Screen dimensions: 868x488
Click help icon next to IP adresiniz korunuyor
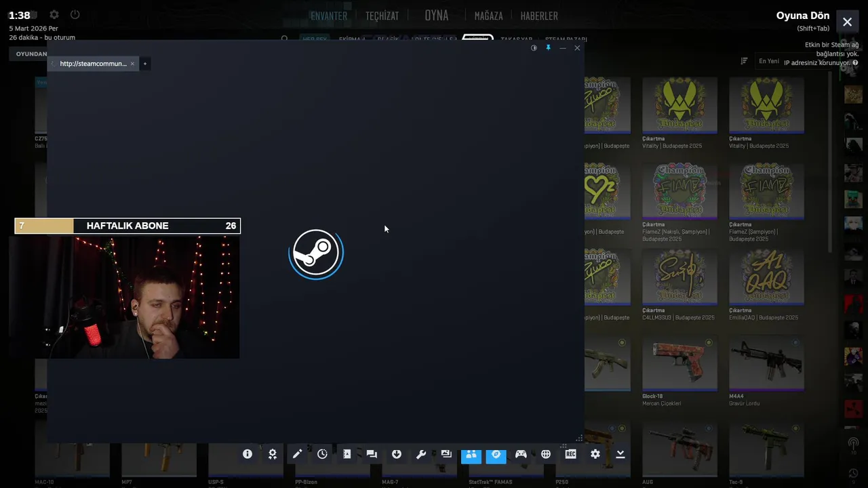pos(855,63)
